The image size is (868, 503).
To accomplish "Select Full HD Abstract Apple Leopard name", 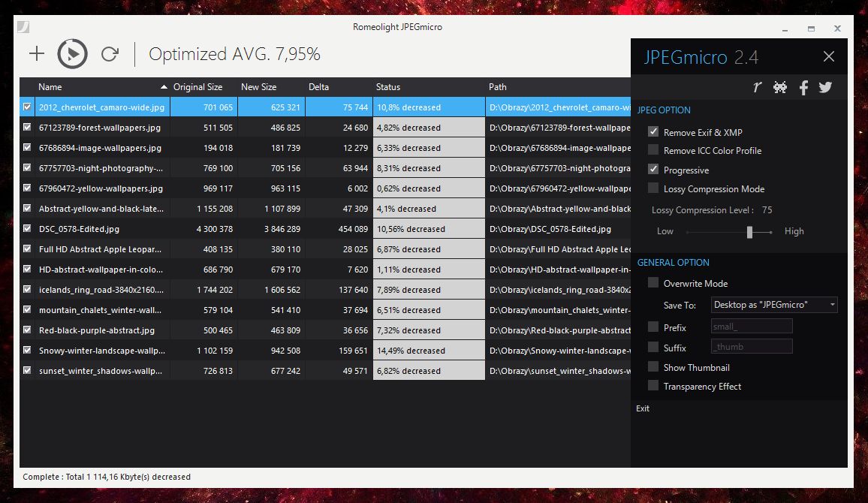I will click(x=100, y=249).
